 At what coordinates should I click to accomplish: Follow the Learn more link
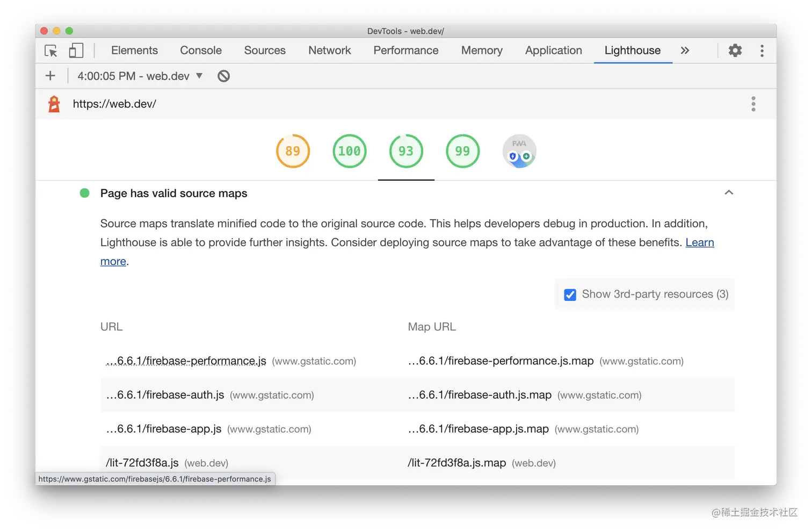pos(700,242)
